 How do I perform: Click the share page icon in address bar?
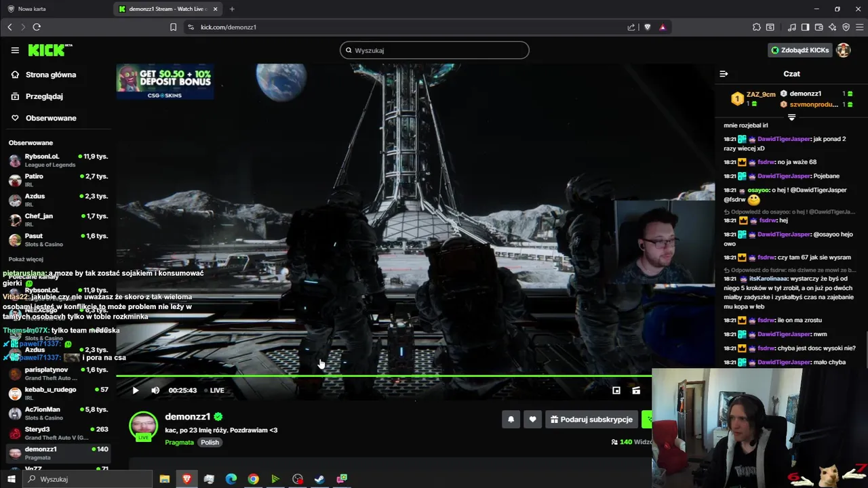click(631, 27)
